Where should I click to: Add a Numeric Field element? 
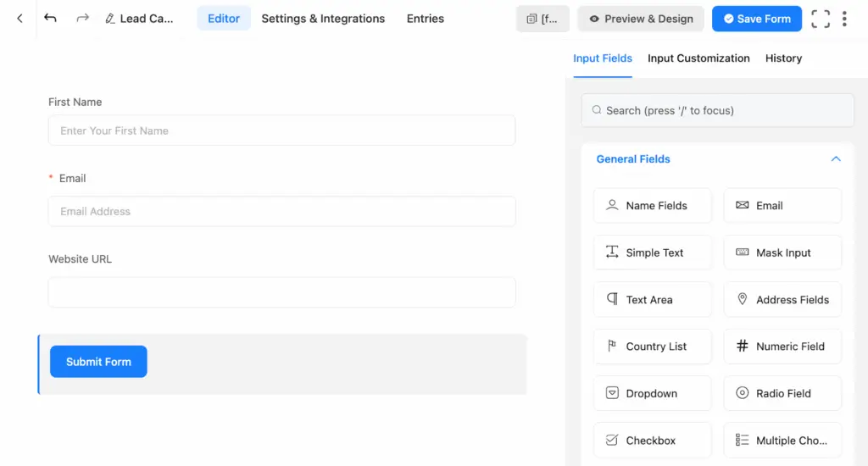pos(782,347)
